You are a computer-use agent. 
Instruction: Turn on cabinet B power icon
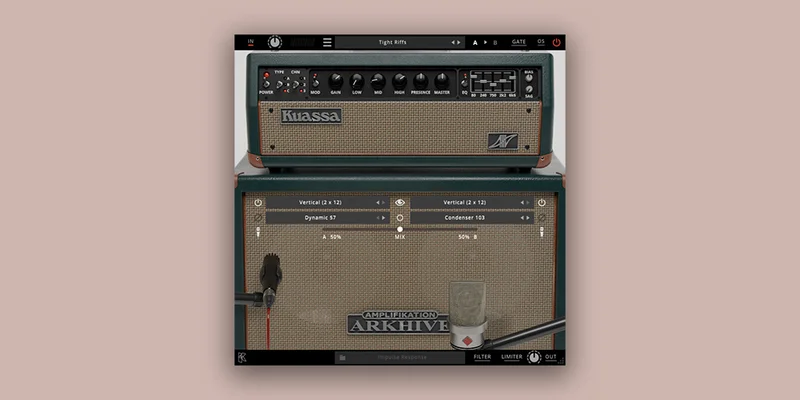[x=541, y=203]
